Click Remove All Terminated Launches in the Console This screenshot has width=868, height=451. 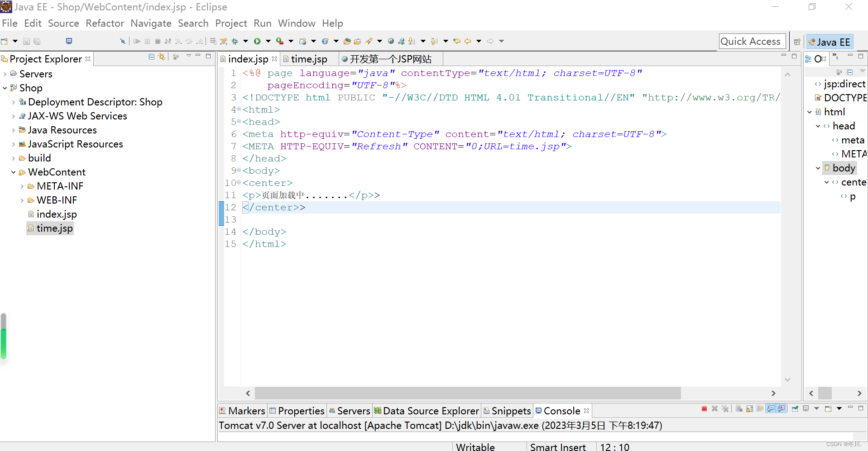point(725,409)
